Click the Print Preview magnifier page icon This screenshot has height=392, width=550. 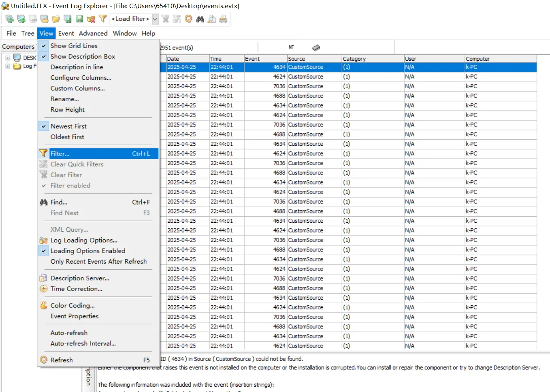pos(212,19)
